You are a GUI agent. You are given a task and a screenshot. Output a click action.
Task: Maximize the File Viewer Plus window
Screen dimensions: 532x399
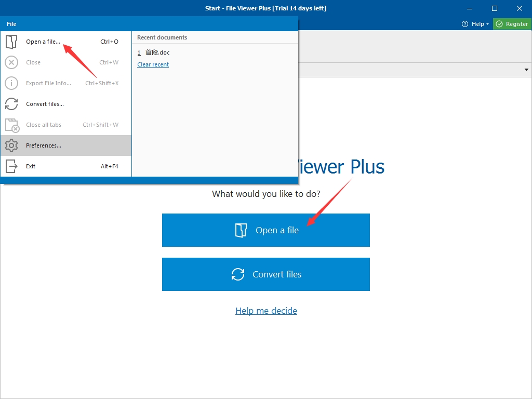(x=495, y=8)
